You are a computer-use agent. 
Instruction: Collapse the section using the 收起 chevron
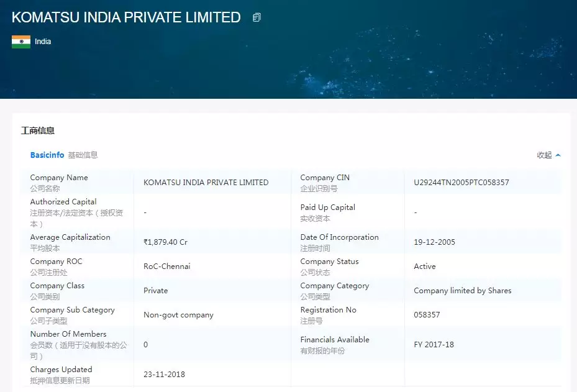click(558, 155)
